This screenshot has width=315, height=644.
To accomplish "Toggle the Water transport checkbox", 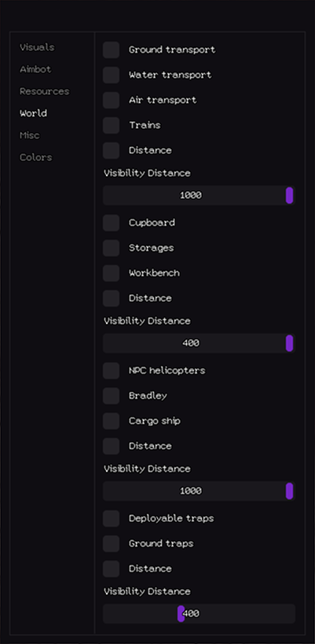I will (x=111, y=75).
